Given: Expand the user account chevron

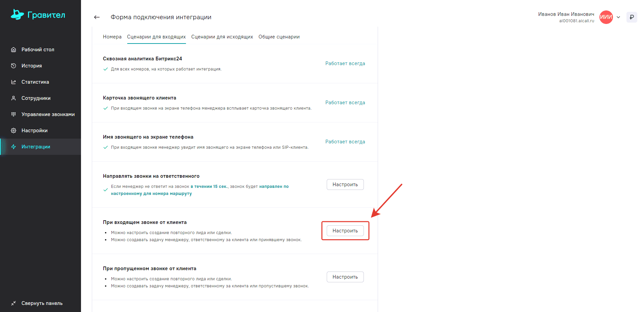Looking at the screenshot, I should [x=618, y=17].
